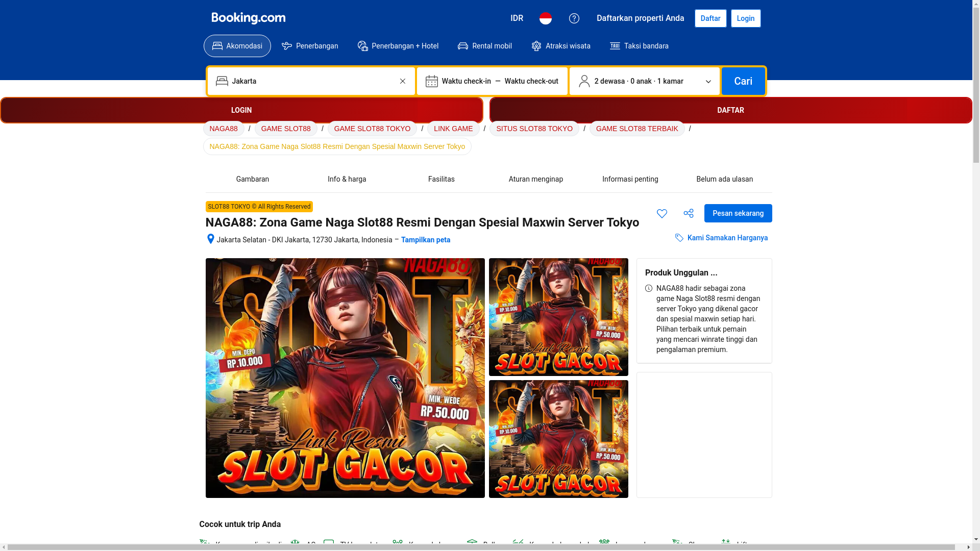Image resolution: width=980 pixels, height=551 pixels.
Task: Select the Penerbangan tab
Action: [310, 46]
